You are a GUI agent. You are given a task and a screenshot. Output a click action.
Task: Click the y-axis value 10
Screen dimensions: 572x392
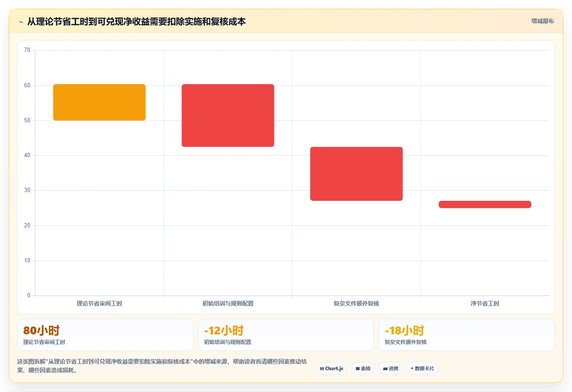[27, 261]
